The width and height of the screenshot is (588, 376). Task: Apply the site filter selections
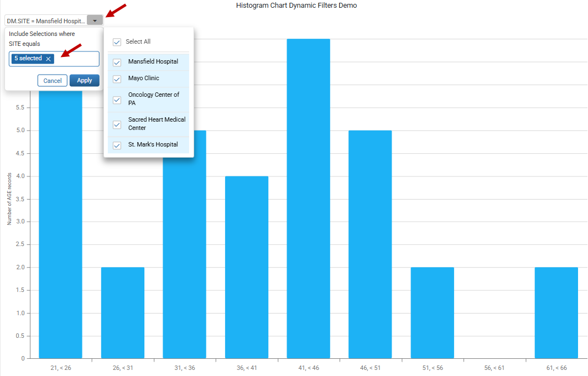tap(85, 80)
